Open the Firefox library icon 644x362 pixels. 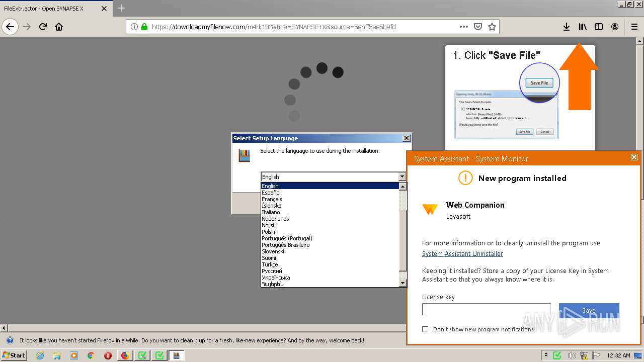pos(583,27)
